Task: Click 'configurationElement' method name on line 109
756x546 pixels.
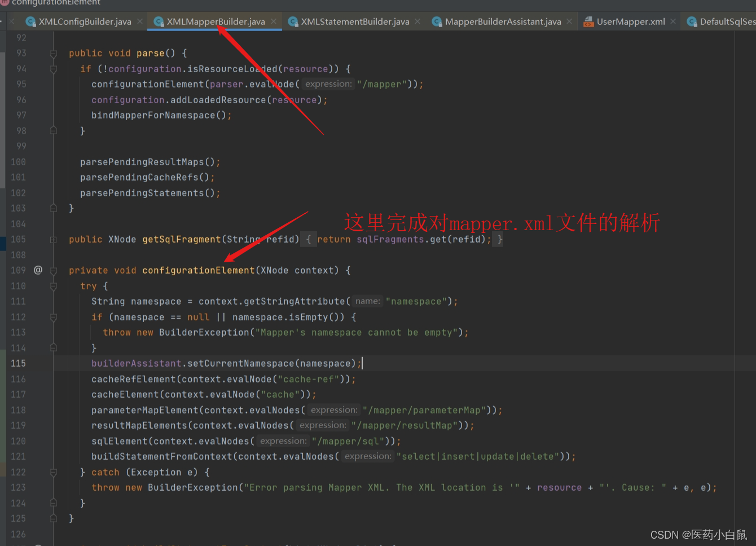Action: 199,270
